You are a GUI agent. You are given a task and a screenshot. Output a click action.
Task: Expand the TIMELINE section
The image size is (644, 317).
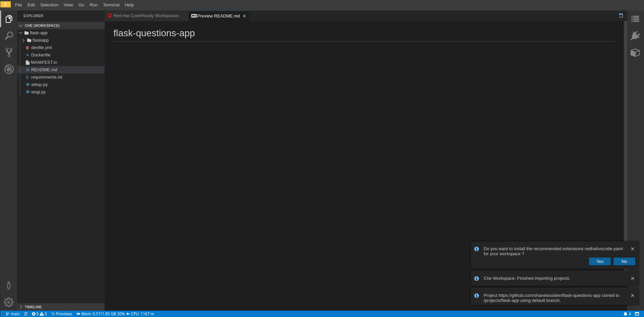pos(33,307)
